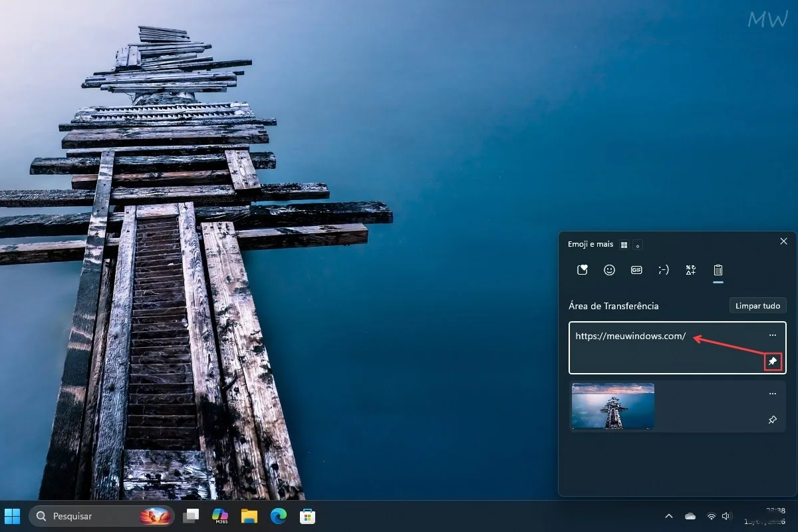
Task: Pin the screenshot clipboard item
Action: [x=772, y=420]
